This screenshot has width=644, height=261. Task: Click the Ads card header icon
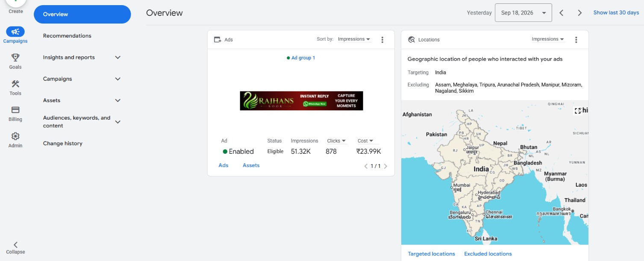point(218,39)
